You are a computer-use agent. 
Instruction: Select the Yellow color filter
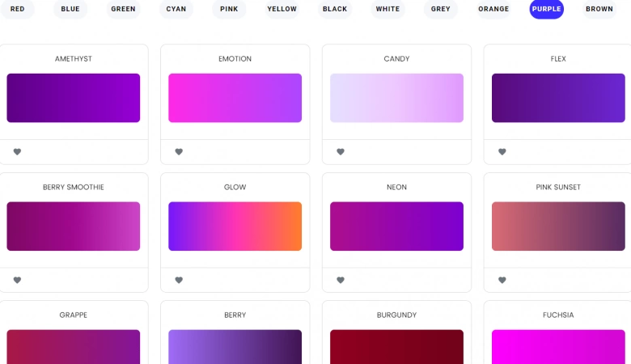(x=282, y=9)
